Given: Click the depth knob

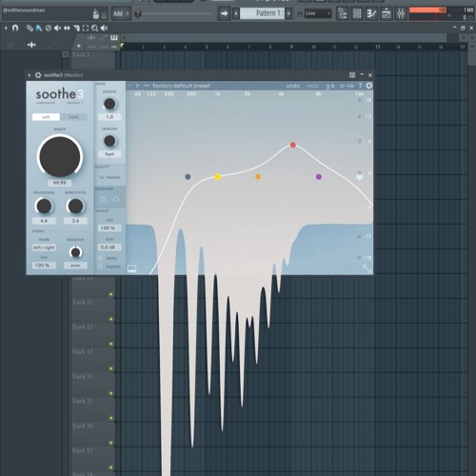Looking at the screenshot, I should tap(60, 156).
